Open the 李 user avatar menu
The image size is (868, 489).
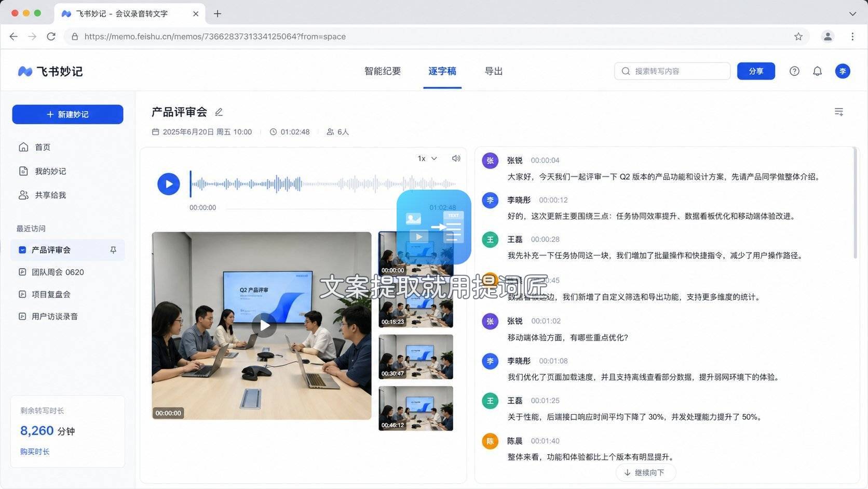pyautogui.click(x=843, y=71)
